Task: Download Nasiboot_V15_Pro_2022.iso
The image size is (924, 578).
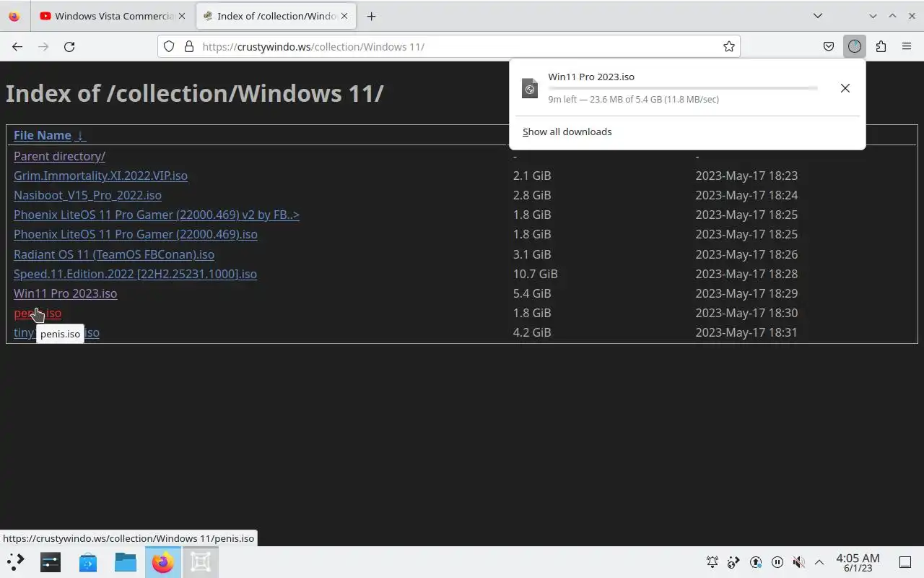Action: click(87, 195)
